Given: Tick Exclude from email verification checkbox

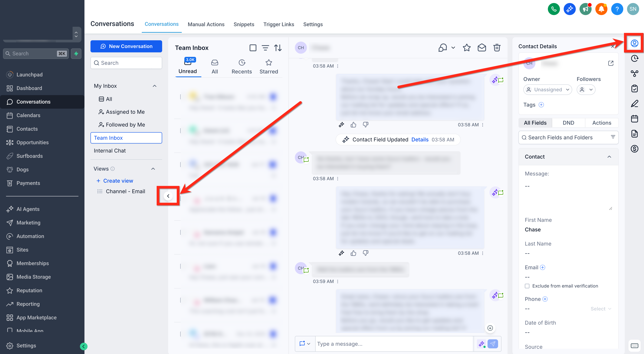Looking at the screenshot, I should (x=527, y=286).
